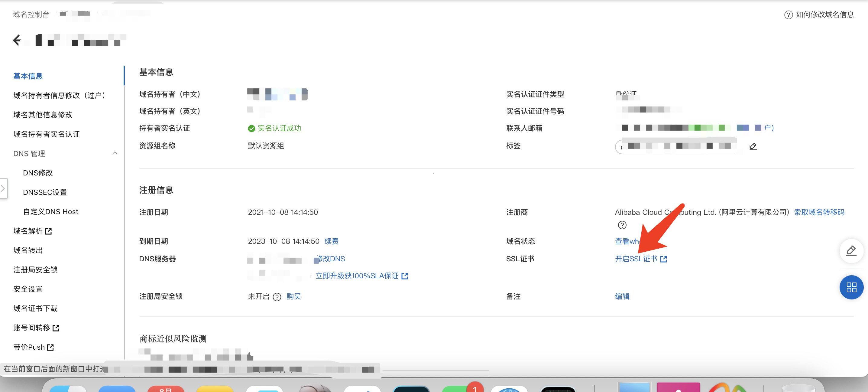This screenshot has width=868, height=392.
Task: Select DNSSEC设置 submenu item
Action: coord(45,192)
